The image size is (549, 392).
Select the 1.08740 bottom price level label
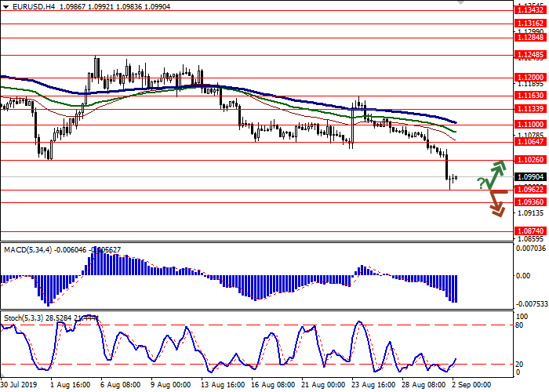pyautogui.click(x=530, y=231)
